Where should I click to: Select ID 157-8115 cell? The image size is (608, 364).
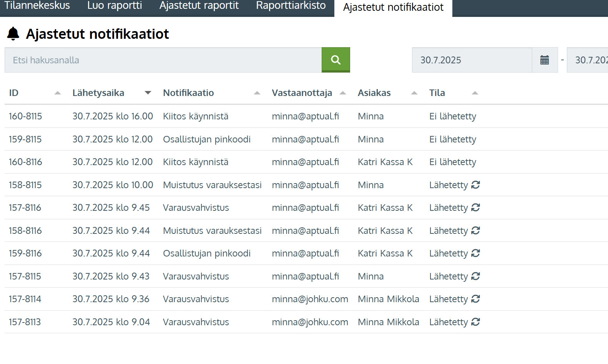25,276
